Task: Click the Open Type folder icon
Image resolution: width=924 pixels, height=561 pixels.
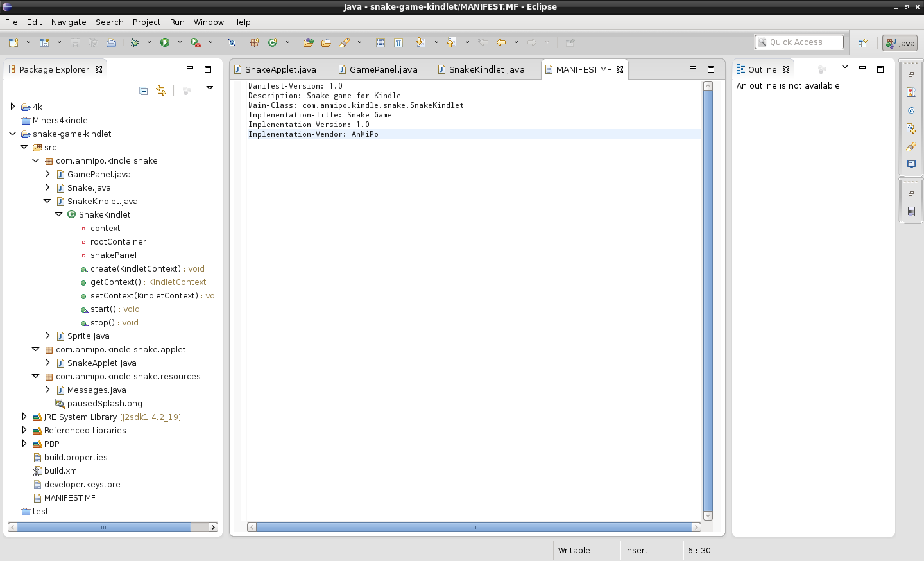Action: click(x=308, y=42)
